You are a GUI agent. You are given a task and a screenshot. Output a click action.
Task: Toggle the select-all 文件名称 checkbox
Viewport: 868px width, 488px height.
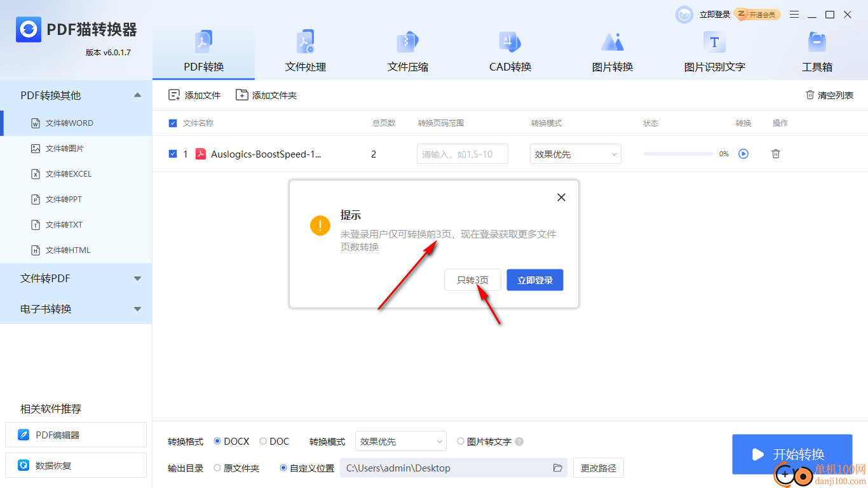(x=173, y=123)
